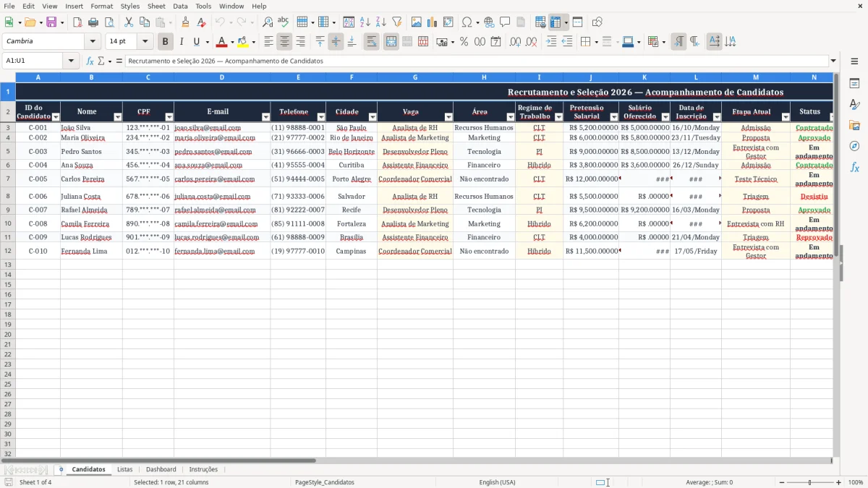The image size is (868, 488).
Task: Click Add Decimal Place icon
Action: [x=515, y=42]
